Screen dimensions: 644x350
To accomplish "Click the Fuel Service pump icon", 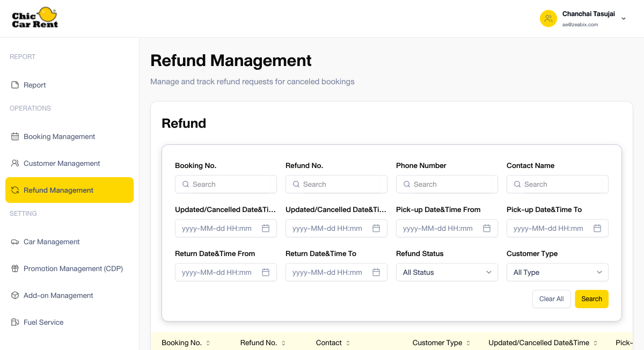I will [15, 322].
